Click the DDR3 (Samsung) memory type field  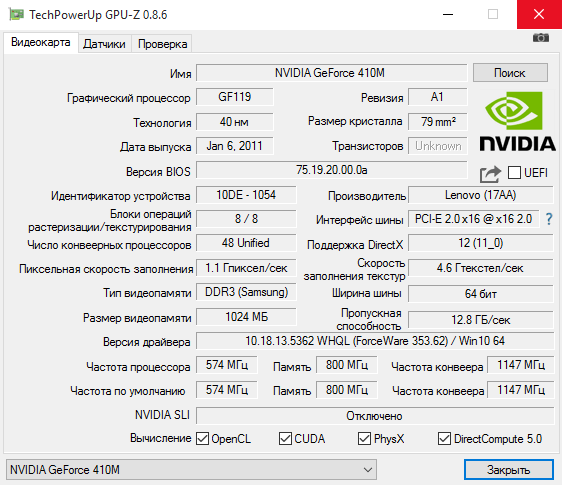(x=246, y=292)
